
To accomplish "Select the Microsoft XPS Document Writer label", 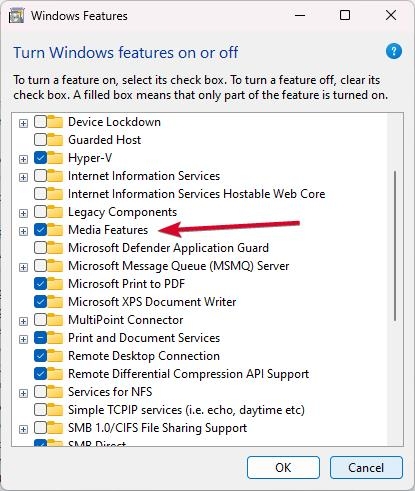I will [x=152, y=302].
